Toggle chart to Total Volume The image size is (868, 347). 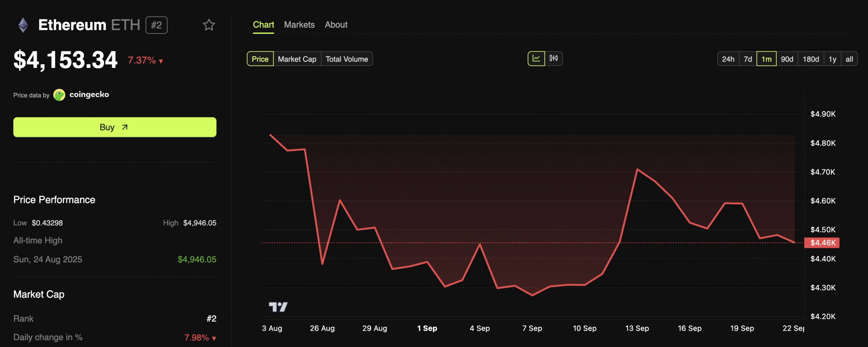(347, 59)
